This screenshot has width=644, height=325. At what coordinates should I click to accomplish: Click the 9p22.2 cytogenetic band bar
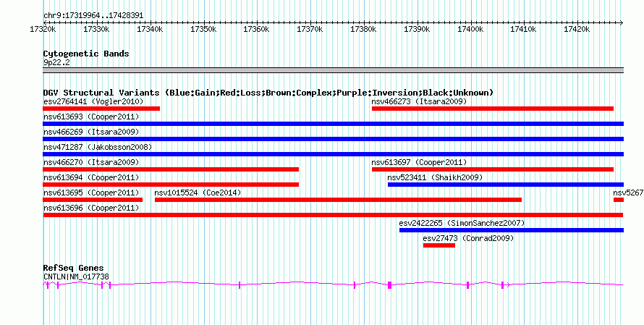[x=334, y=70]
